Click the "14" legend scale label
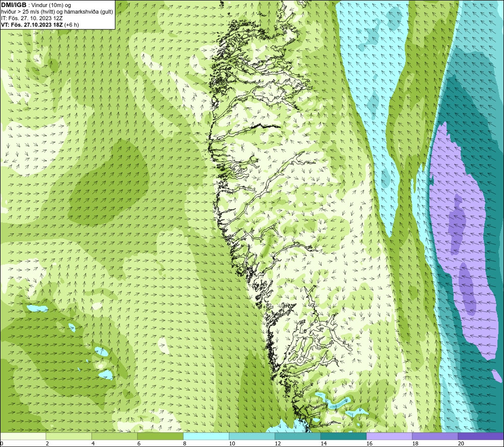The height and width of the screenshot is (447, 504). (324, 443)
